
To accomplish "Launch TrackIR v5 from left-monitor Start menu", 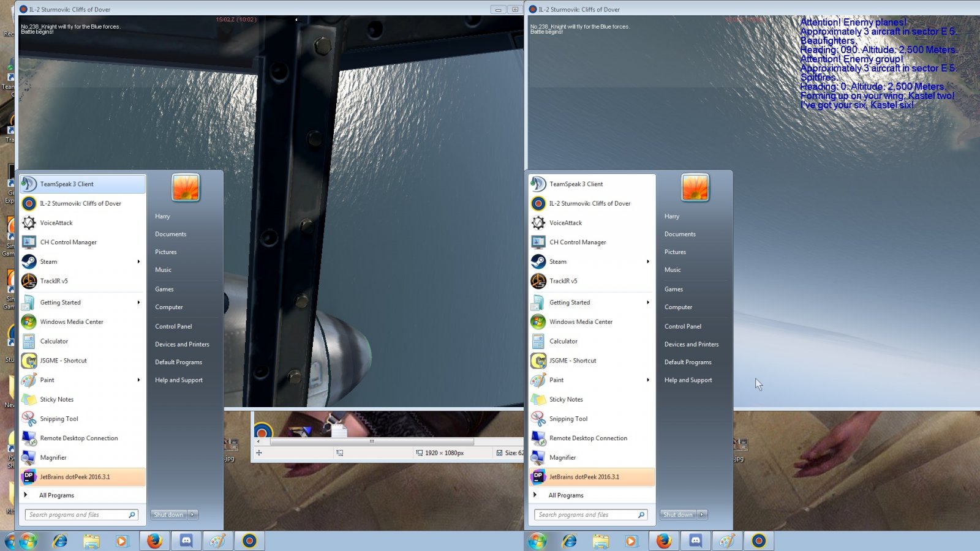I will pyautogui.click(x=83, y=281).
